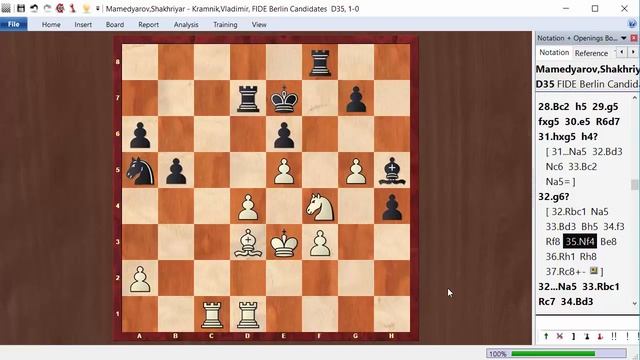This screenshot has width=640, height=360.
Task: Click the black pawn annotation icon
Action: tap(587, 336)
